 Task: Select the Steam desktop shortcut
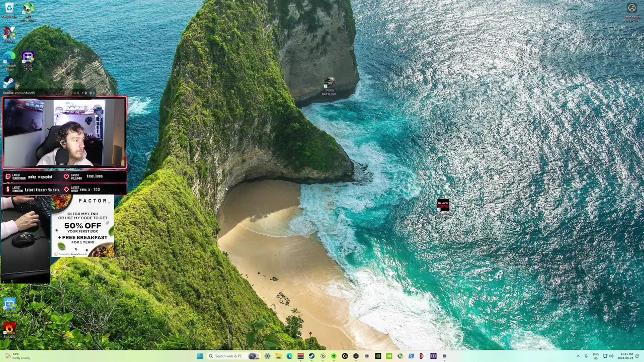(x=9, y=83)
